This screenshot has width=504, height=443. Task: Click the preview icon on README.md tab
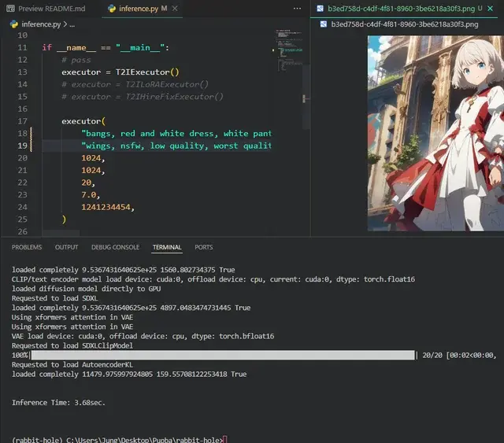pyautogui.click(x=9, y=9)
